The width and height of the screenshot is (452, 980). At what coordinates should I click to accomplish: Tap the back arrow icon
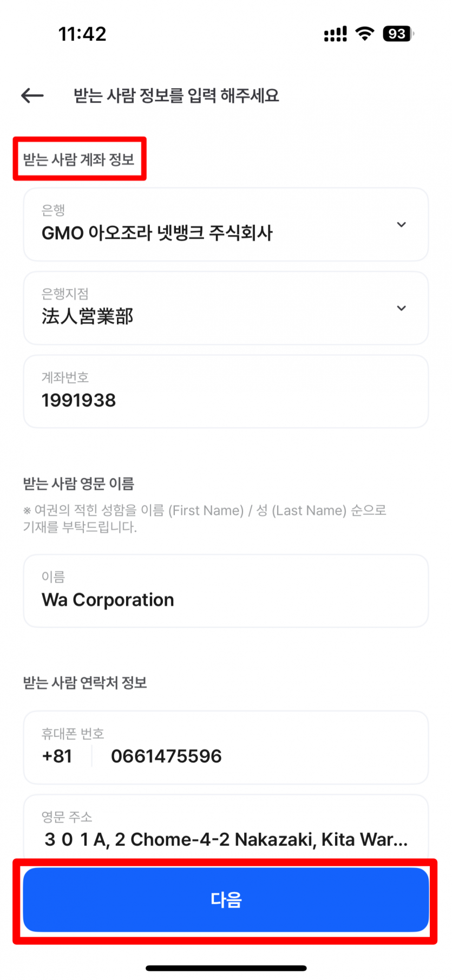32,96
